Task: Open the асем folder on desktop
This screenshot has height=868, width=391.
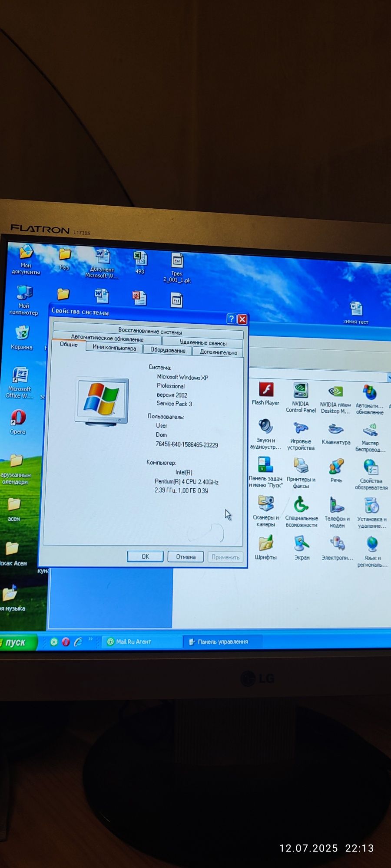Action: pyautogui.click(x=14, y=510)
